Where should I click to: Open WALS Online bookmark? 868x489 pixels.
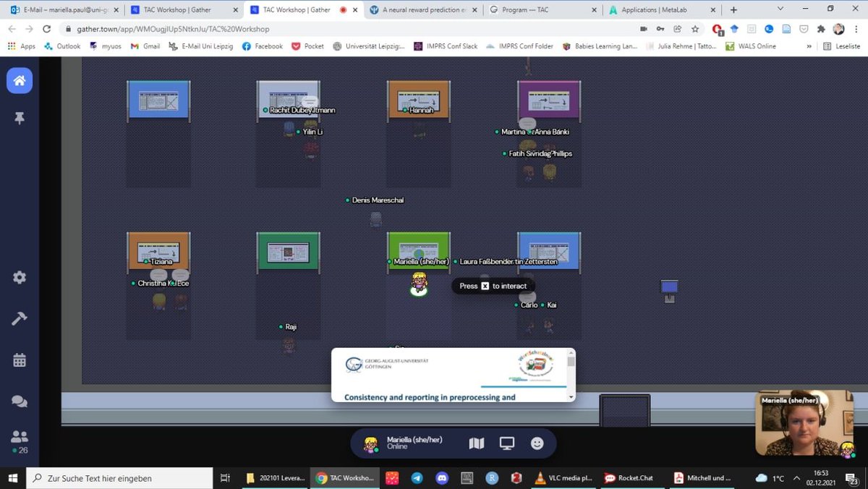[751, 46]
